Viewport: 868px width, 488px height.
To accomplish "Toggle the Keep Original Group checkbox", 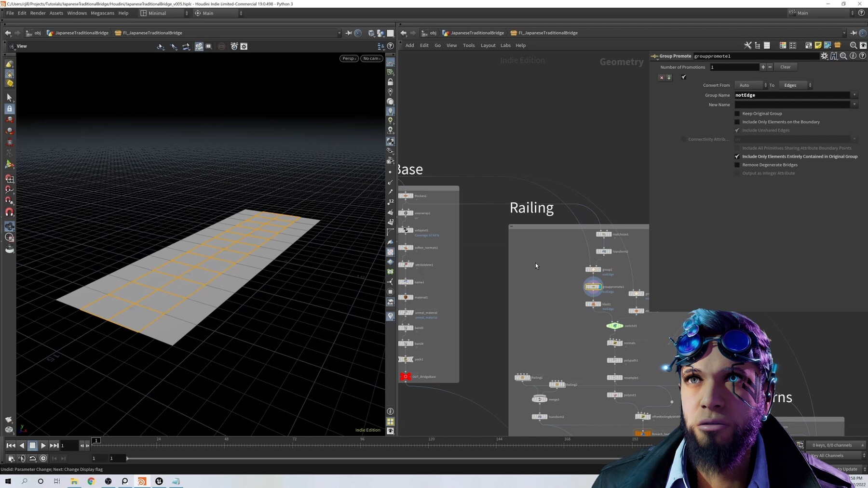I will tap(737, 113).
